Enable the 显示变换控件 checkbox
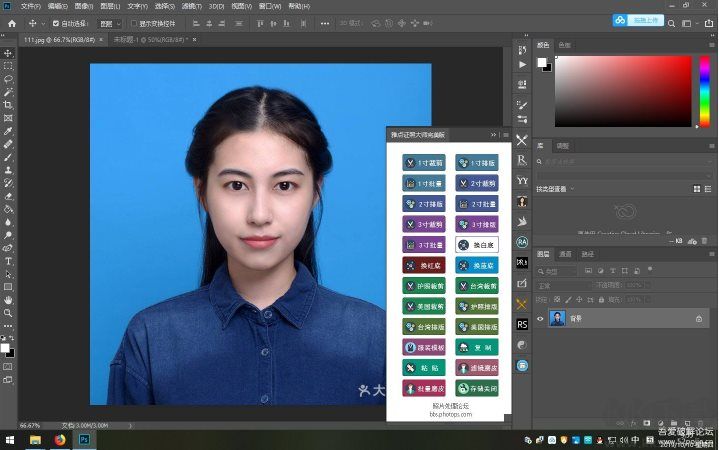Viewport: 719px width, 450px height. pos(134,23)
